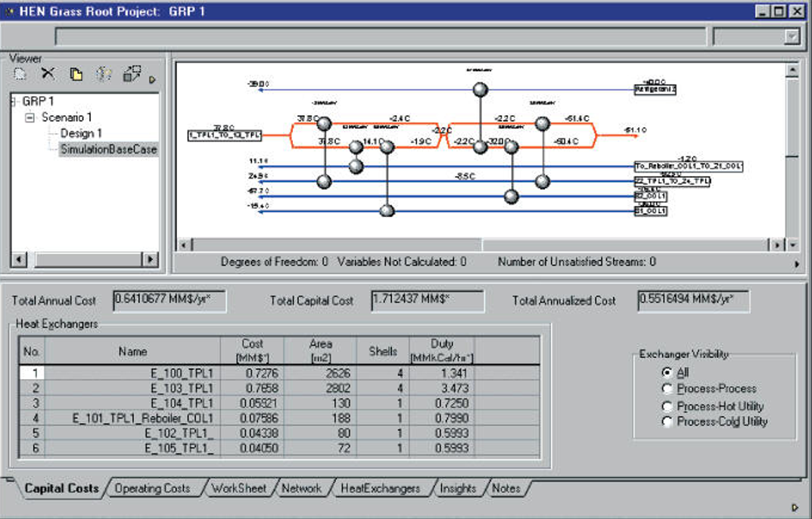
Task: Click the heat exchanger node on Refrigerant stream
Action: [x=478, y=89]
